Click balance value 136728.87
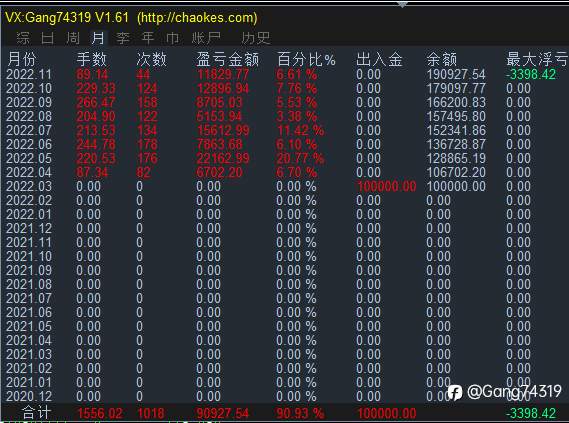Viewport: 569px width, 423px height. click(x=456, y=144)
